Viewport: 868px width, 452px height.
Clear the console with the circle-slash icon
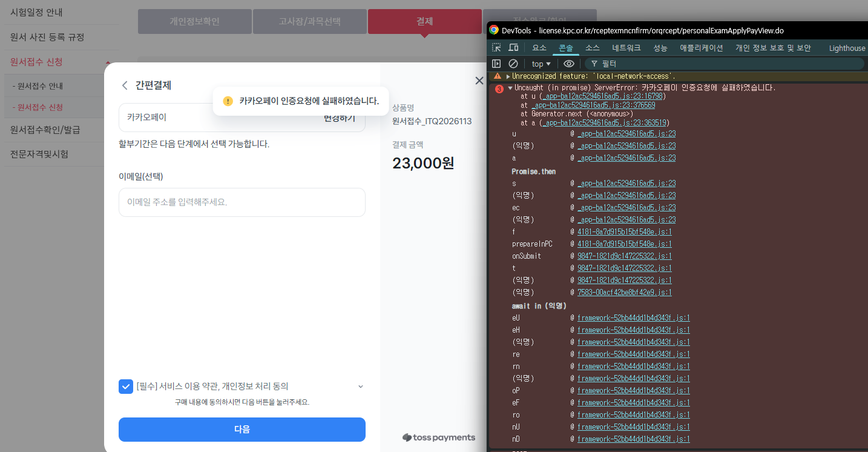click(513, 64)
